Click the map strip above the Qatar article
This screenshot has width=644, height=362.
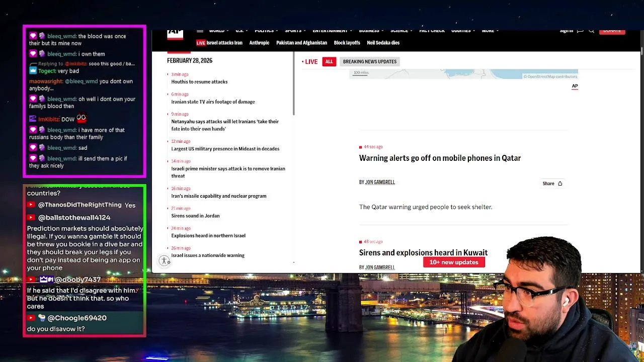click(x=463, y=74)
